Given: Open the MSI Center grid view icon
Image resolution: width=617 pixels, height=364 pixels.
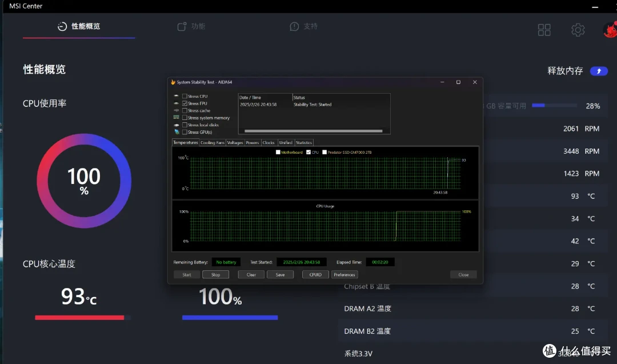Looking at the screenshot, I should click(544, 30).
